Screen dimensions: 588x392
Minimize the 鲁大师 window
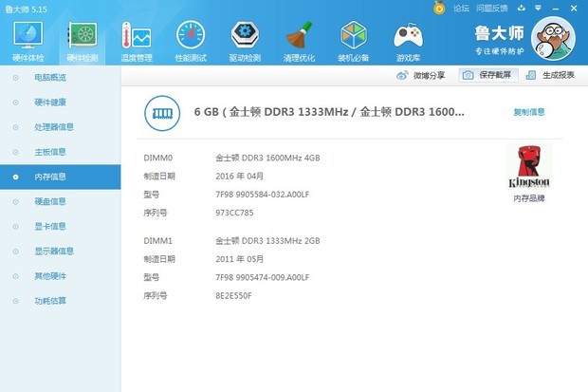pyautogui.click(x=556, y=9)
